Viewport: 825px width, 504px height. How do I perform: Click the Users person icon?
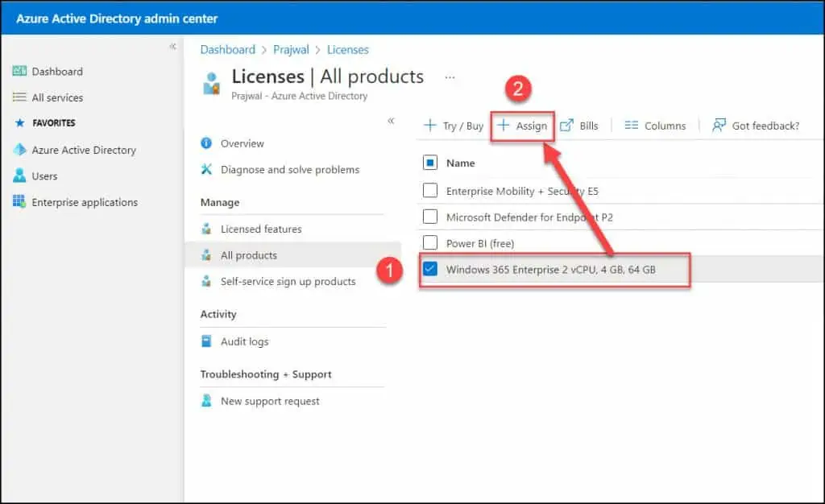[19, 176]
